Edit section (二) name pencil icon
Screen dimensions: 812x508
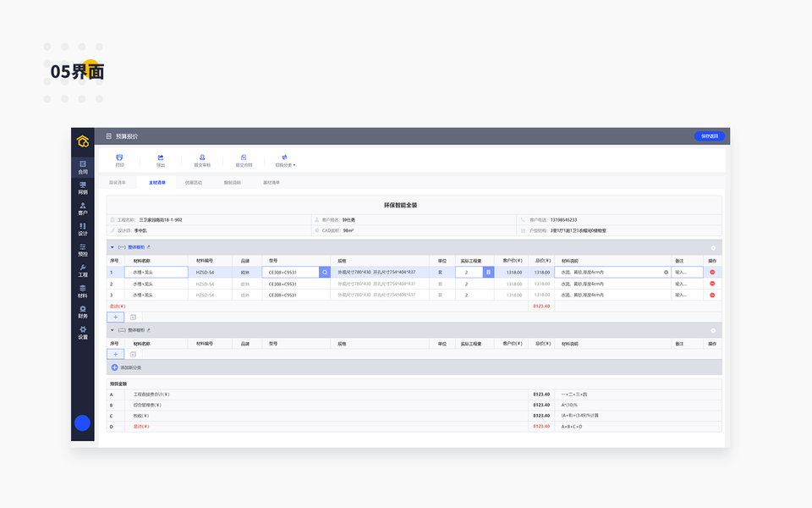pyautogui.click(x=149, y=330)
